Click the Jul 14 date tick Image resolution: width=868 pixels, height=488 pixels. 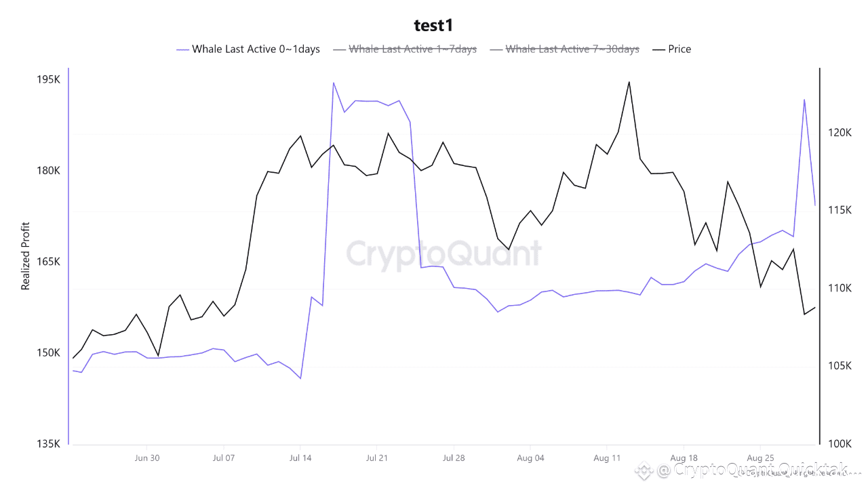tap(300, 457)
